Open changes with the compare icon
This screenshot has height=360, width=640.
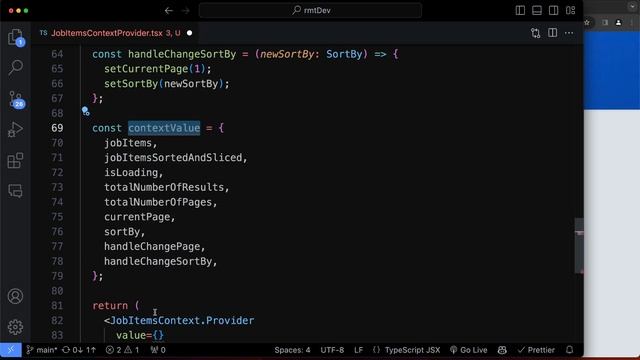536,33
